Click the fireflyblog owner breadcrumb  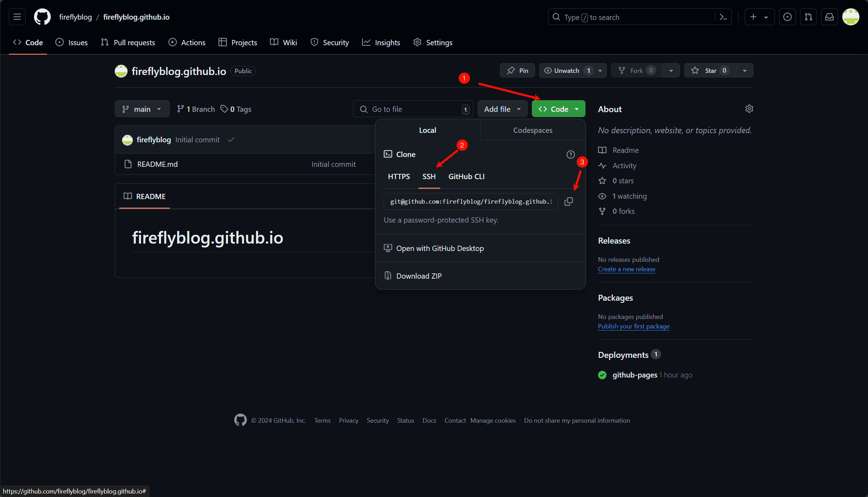point(75,17)
